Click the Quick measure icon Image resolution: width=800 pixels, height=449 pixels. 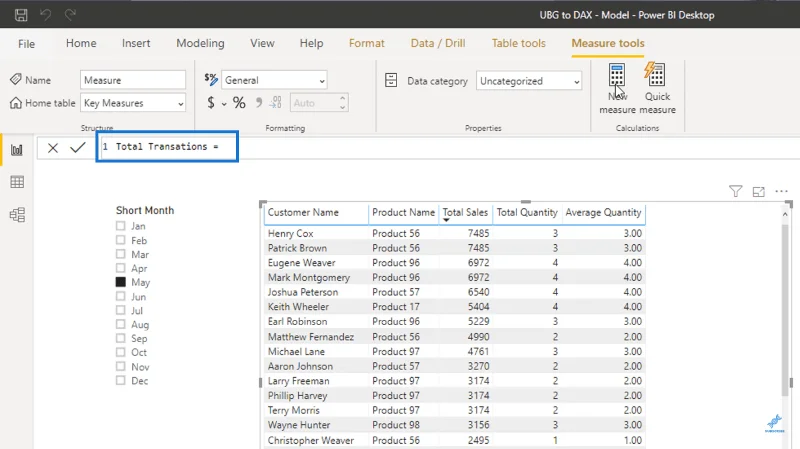[x=655, y=74]
